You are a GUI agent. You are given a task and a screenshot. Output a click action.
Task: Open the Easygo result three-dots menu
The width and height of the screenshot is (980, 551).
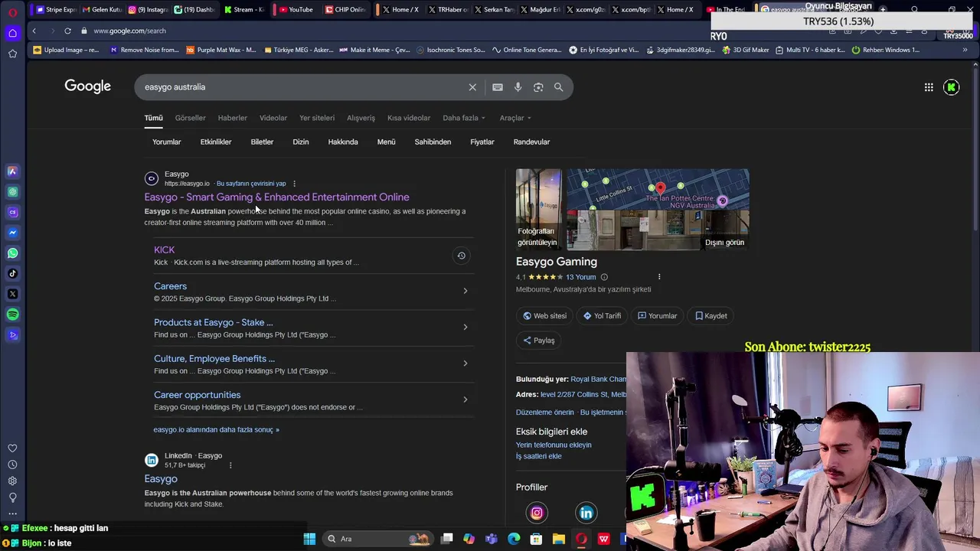(294, 184)
